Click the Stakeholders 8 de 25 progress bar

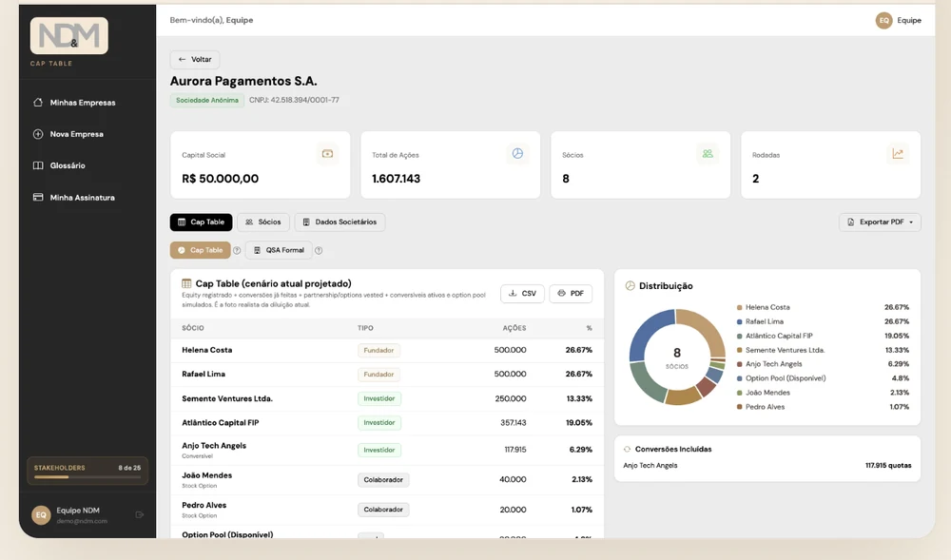(x=87, y=477)
